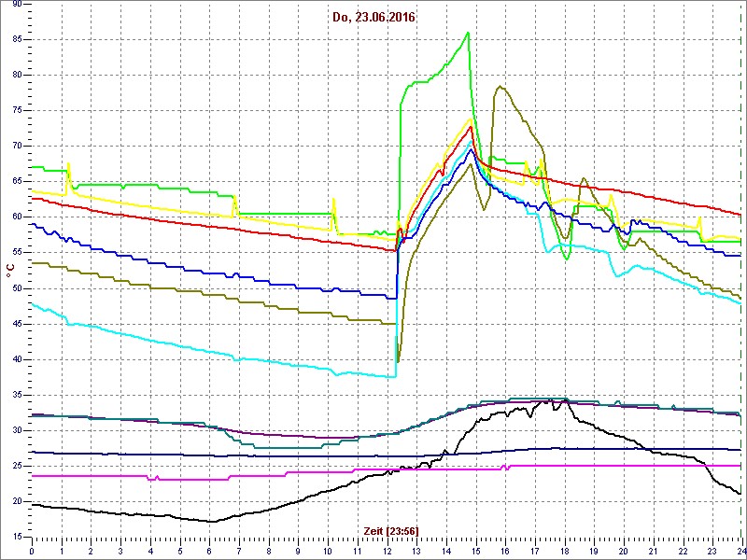Select the 60 value on temperature axis

coord(17,217)
